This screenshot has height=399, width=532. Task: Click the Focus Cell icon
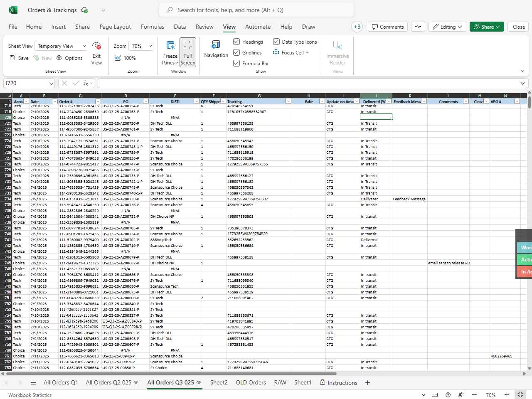[276, 53]
